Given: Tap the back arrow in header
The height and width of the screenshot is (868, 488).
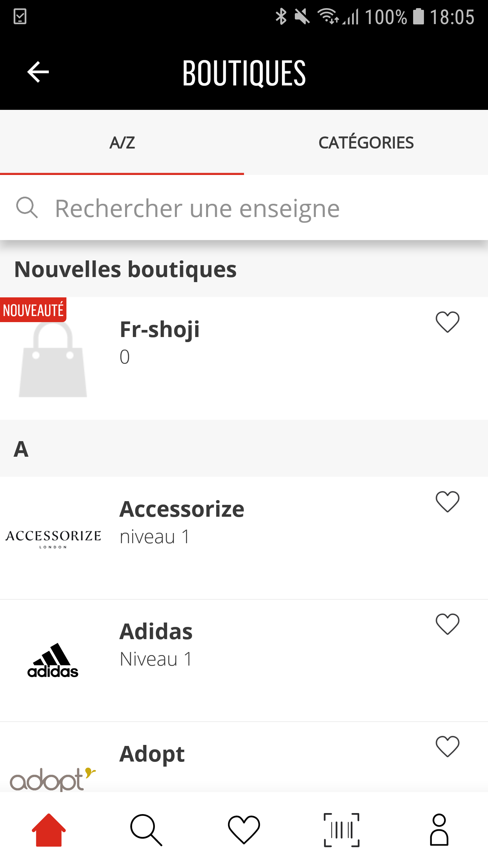Looking at the screenshot, I should tap(38, 72).
